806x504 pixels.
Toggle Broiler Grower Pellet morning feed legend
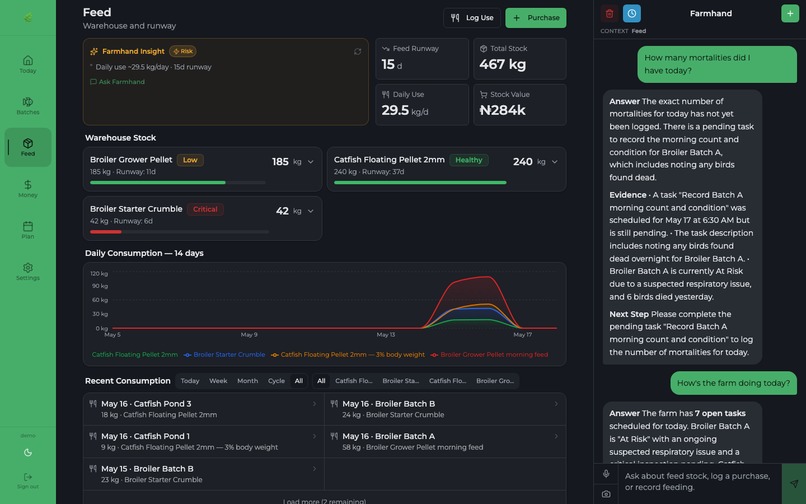(489, 354)
